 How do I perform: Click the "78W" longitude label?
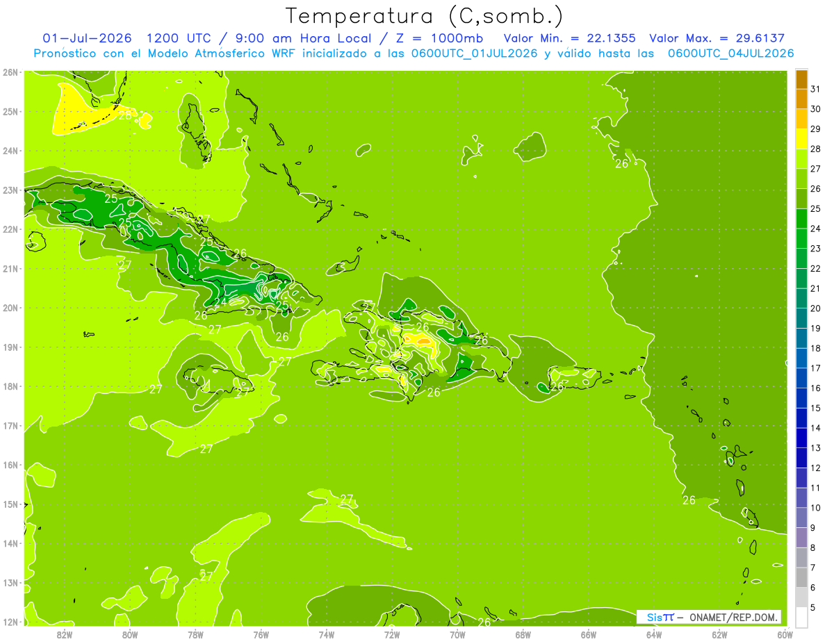pyautogui.click(x=195, y=634)
